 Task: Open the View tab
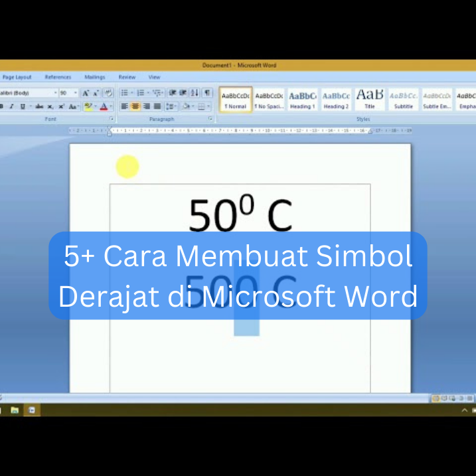pyautogui.click(x=154, y=77)
